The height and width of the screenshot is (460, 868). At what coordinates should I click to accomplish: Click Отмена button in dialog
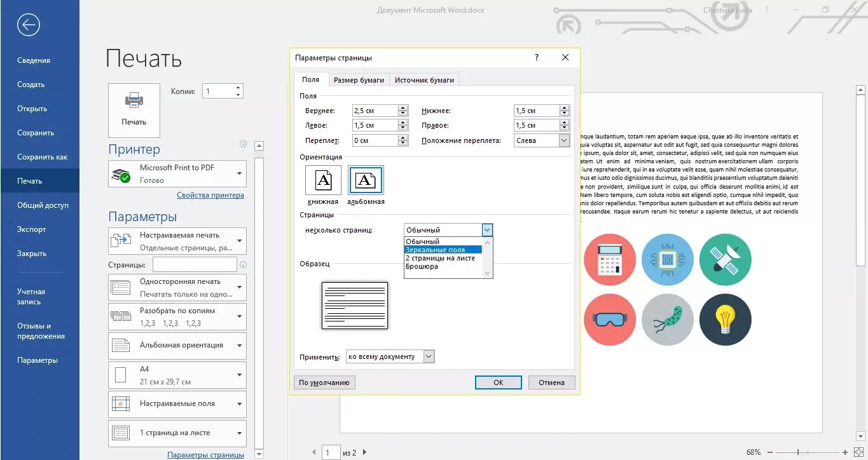[551, 382]
